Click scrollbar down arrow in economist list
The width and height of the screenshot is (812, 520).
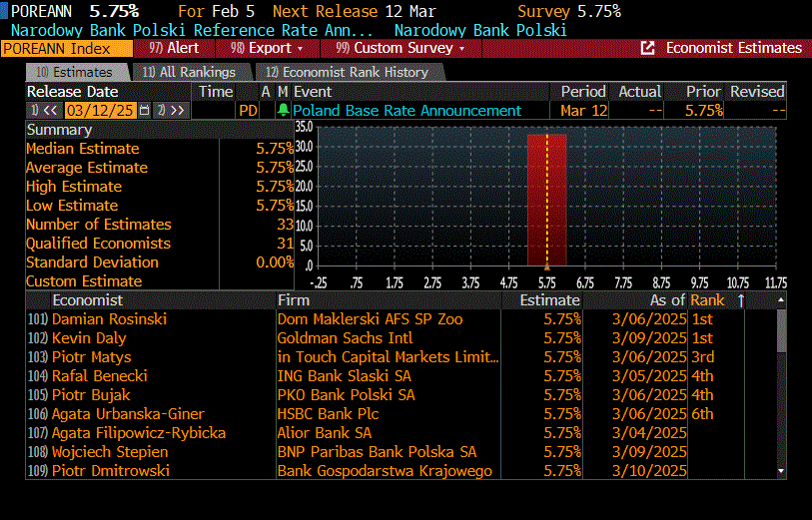tap(781, 471)
